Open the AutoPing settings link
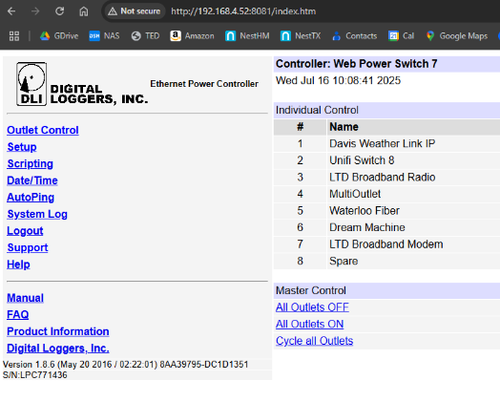500x402 pixels. click(30, 197)
